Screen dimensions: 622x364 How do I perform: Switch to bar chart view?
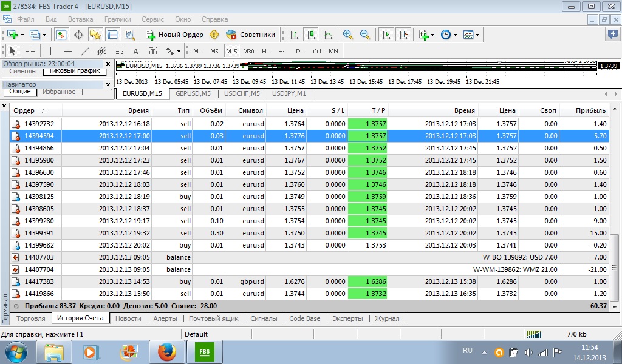pyautogui.click(x=294, y=35)
